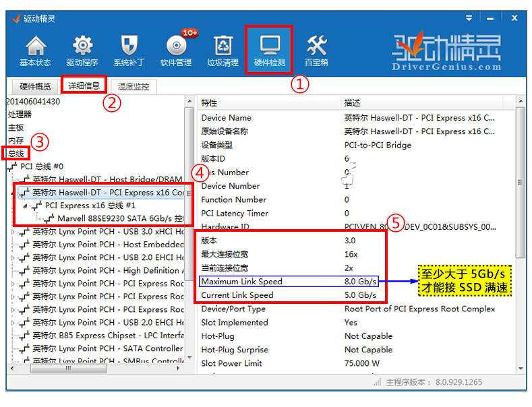This screenshot has height=407, width=532.
Task: Click details panel scroll up arrow
Action: [x=521, y=101]
